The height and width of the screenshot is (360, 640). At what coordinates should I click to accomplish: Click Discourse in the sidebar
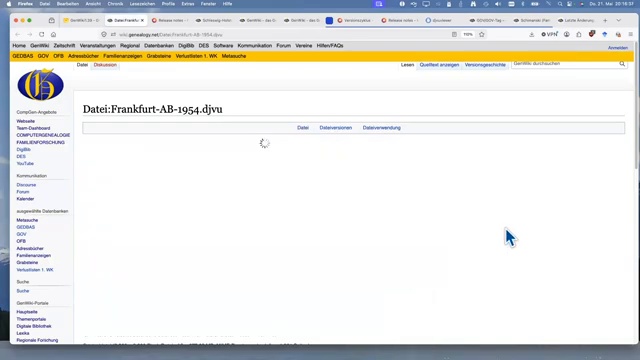pyautogui.click(x=26, y=185)
